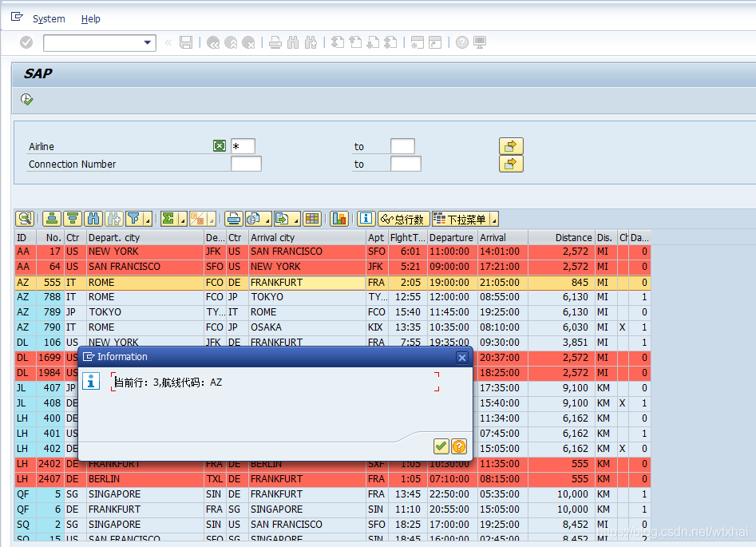This screenshot has height=547, width=756.
Task: Expand the Export dropdown arrow
Action: [x=296, y=220]
